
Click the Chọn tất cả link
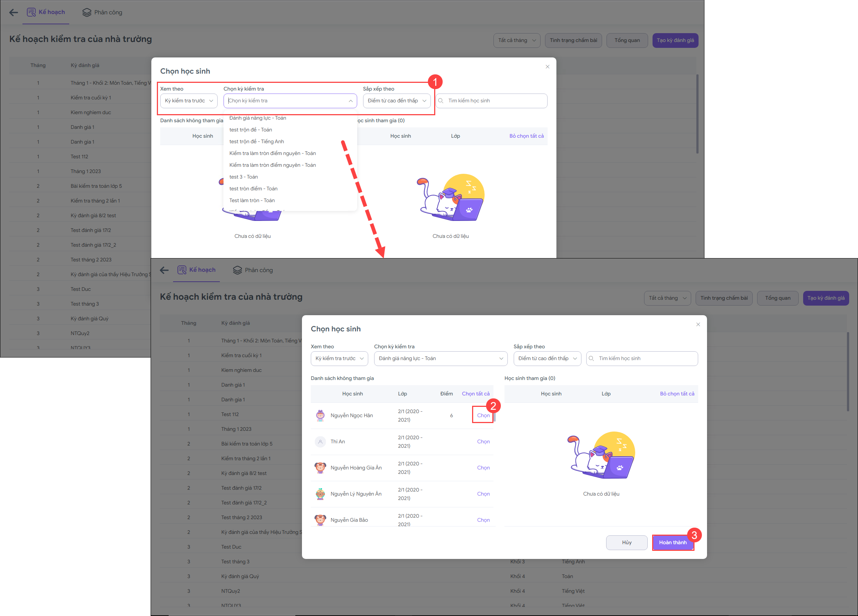coord(475,394)
